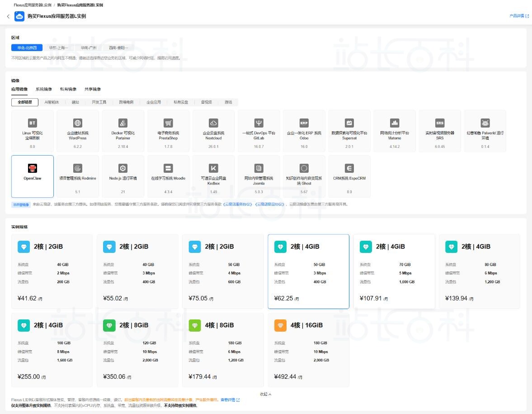Filter images by 企业应用
Screen dimensions: 532x414
pos(154,102)
